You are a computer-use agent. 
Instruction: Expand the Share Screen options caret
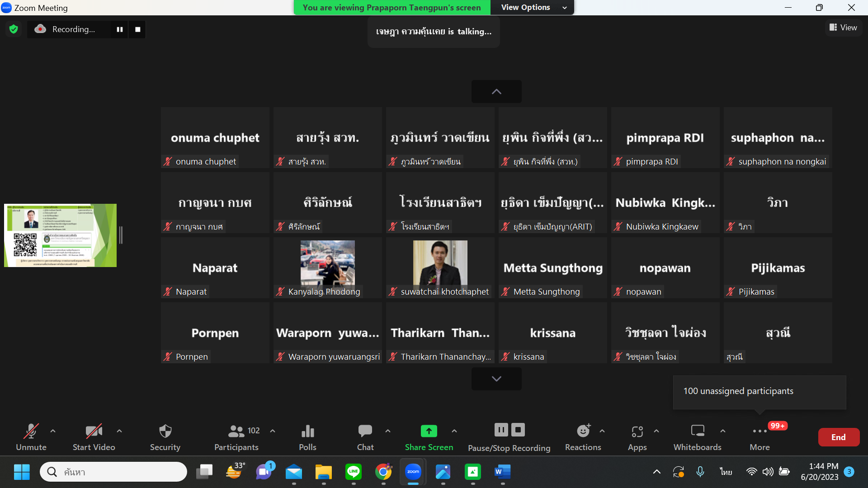[x=454, y=431]
